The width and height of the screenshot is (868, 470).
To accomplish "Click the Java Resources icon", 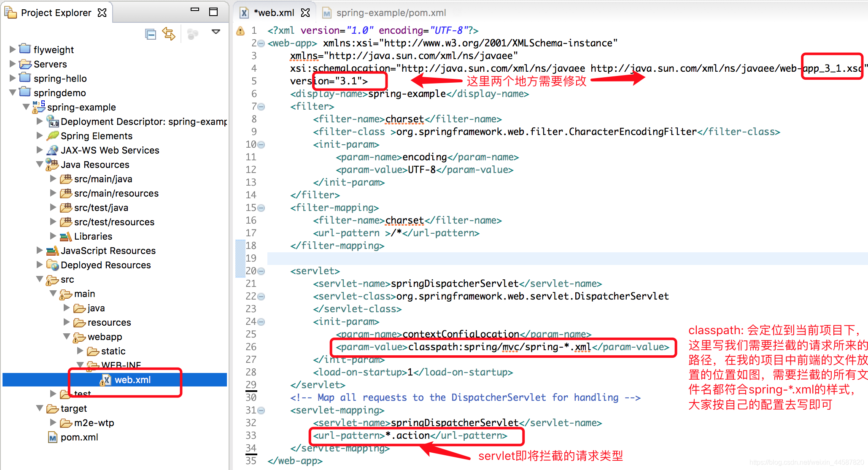I will coord(52,164).
